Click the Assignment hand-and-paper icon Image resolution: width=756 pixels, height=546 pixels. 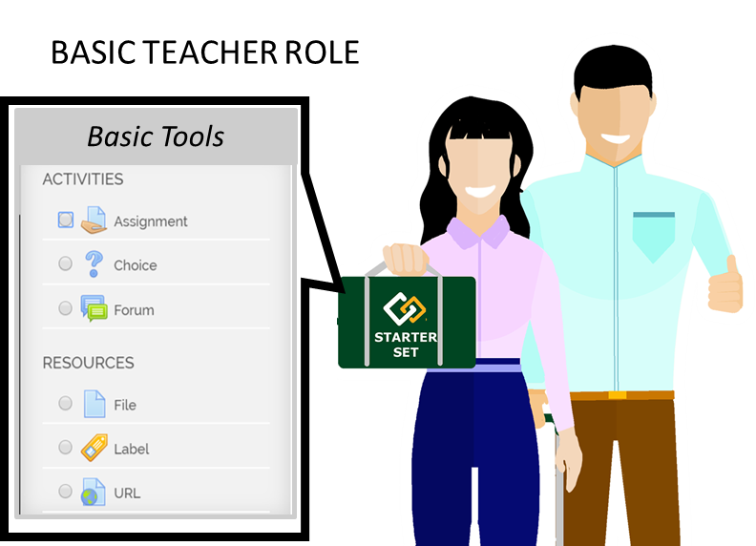pos(94,220)
